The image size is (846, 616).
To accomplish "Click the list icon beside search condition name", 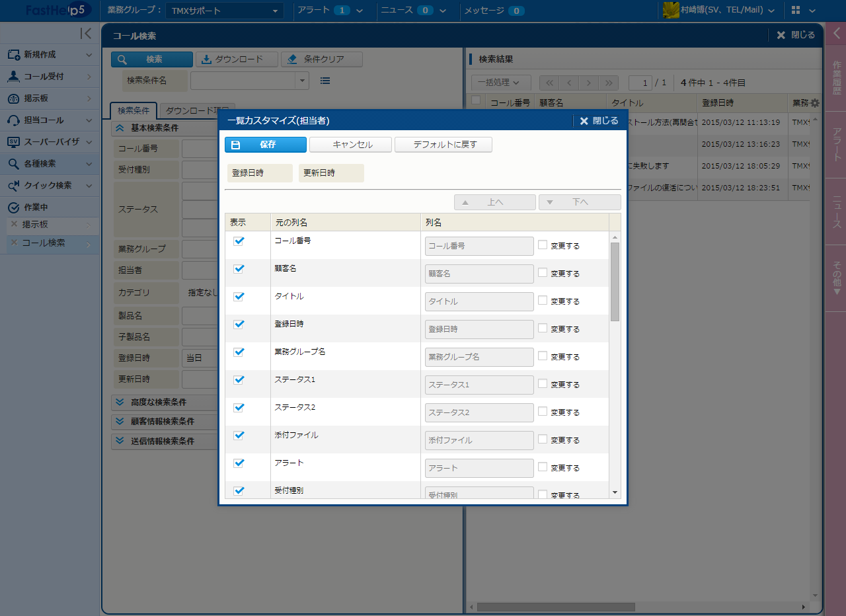I will coord(325,81).
